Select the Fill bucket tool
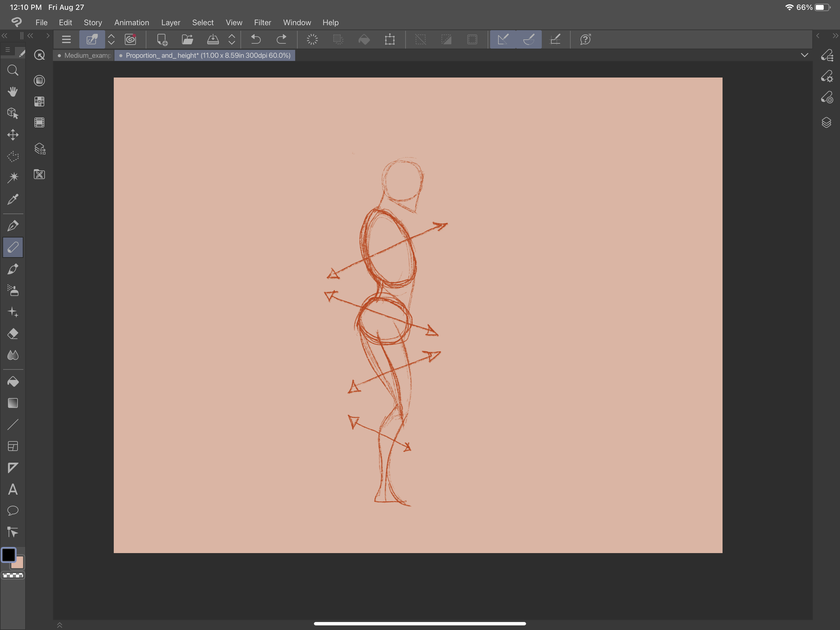This screenshot has height=630, width=840. pos(13,381)
